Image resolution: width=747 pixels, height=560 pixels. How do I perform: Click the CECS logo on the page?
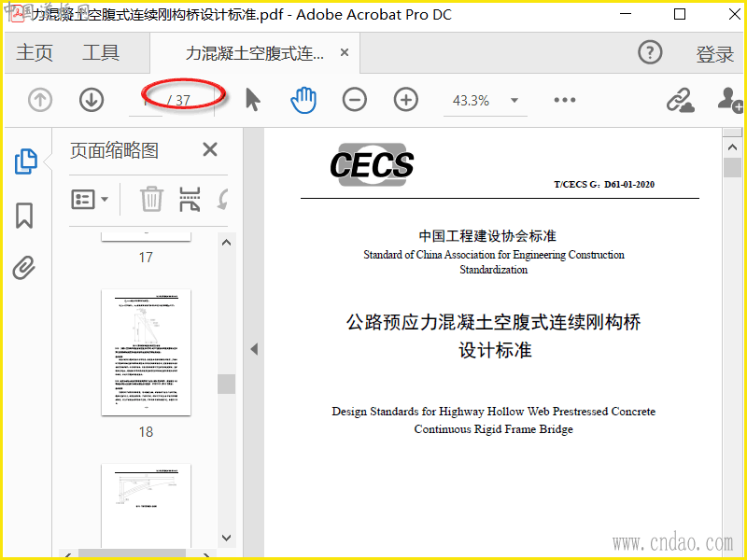tap(372, 165)
